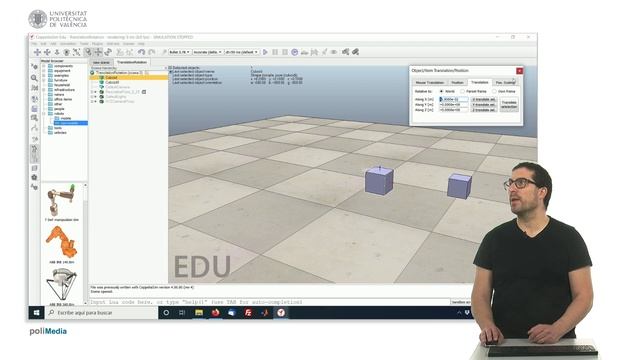
Task: Click the Z translate sel. button
Action: tap(484, 110)
